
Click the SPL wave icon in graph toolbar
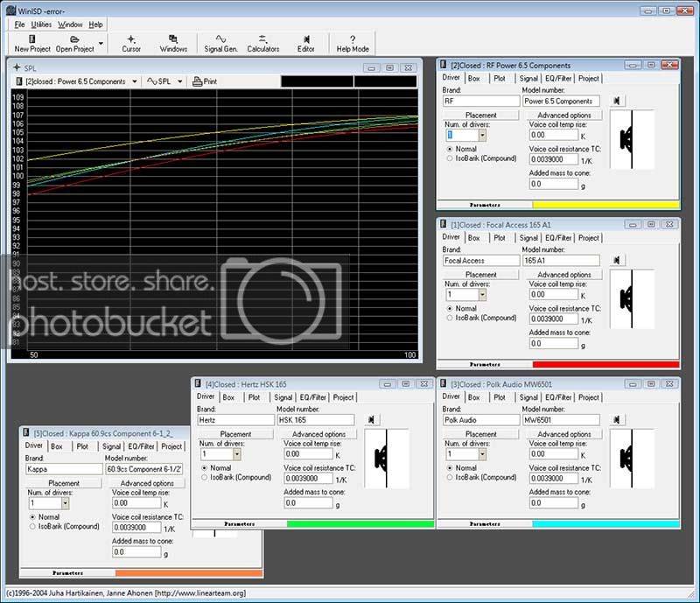coord(151,81)
